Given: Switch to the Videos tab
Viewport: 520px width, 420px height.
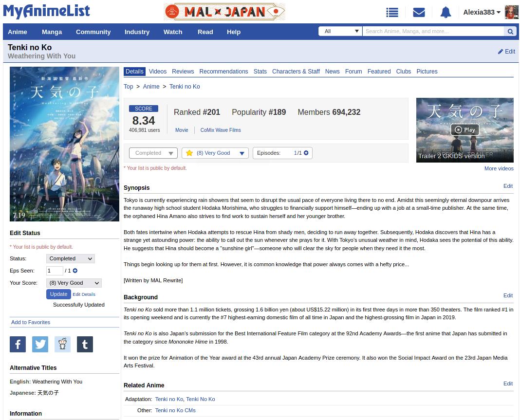Looking at the screenshot, I should (158, 71).
